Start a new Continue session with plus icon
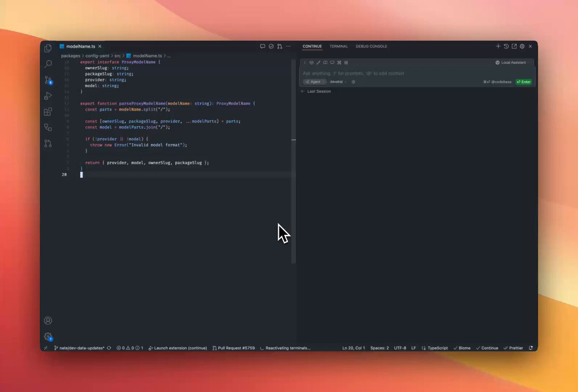The width and height of the screenshot is (578, 392). coord(498,46)
